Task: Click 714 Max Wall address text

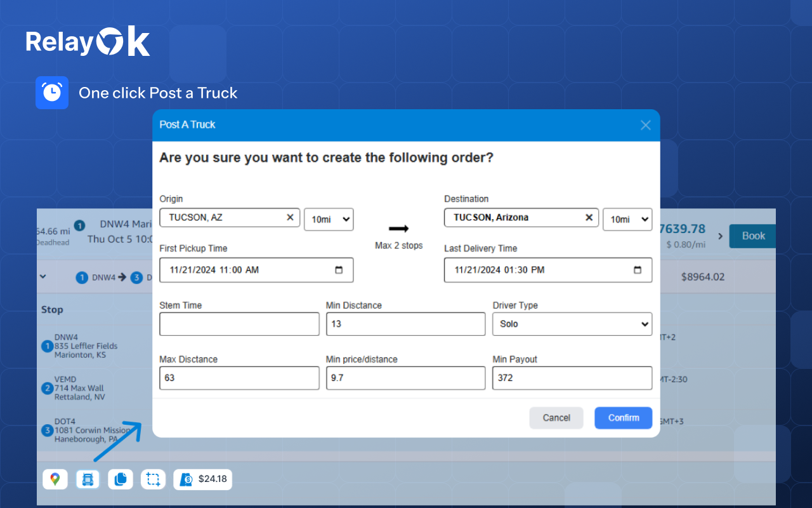Action: tap(79, 388)
